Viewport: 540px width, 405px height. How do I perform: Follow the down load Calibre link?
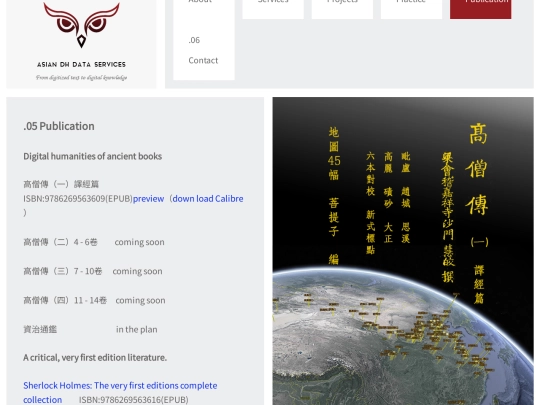point(208,199)
